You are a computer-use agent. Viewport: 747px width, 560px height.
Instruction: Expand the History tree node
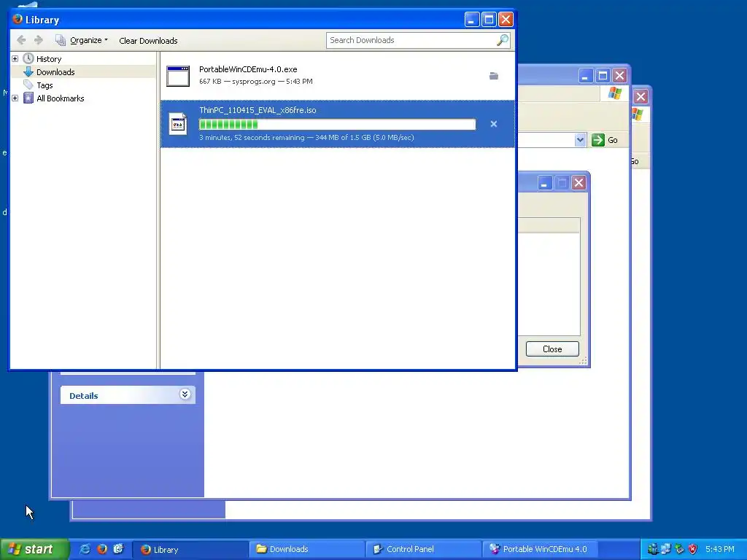pos(15,58)
